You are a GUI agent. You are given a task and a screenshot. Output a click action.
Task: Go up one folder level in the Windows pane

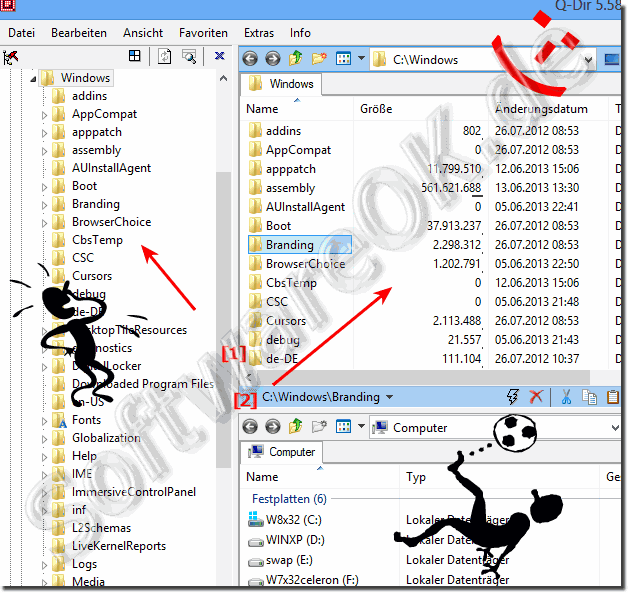pyautogui.click(x=296, y=58)
